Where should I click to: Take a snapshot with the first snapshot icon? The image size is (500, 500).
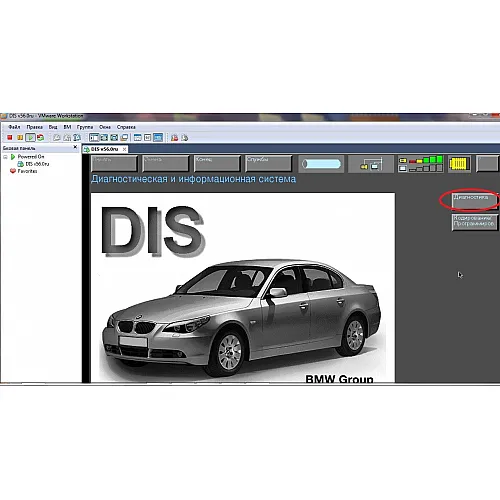click(57, 137)
